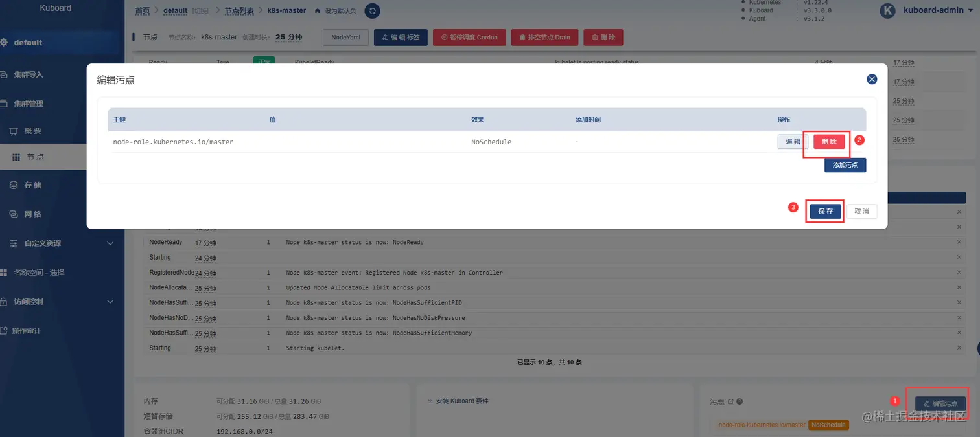
Task: Click 'Updated Node Allocatable limit across pods' message
Action: click(358, 287)
